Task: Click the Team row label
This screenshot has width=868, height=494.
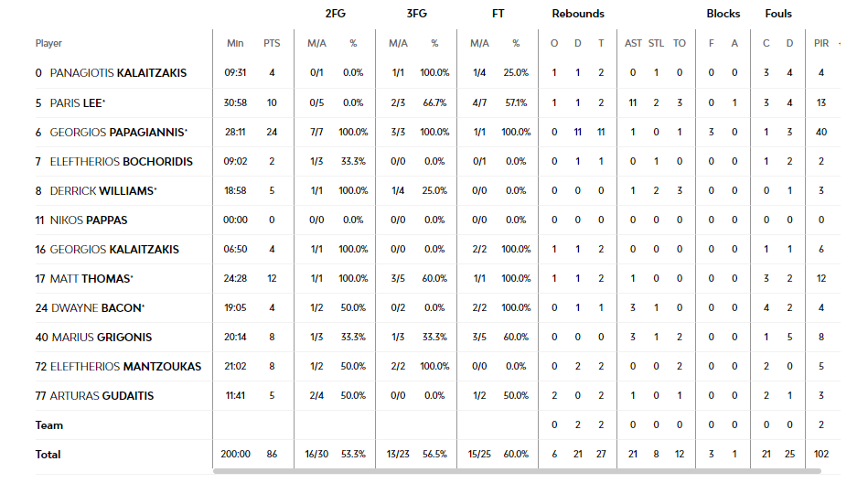Action: point(49,424)
